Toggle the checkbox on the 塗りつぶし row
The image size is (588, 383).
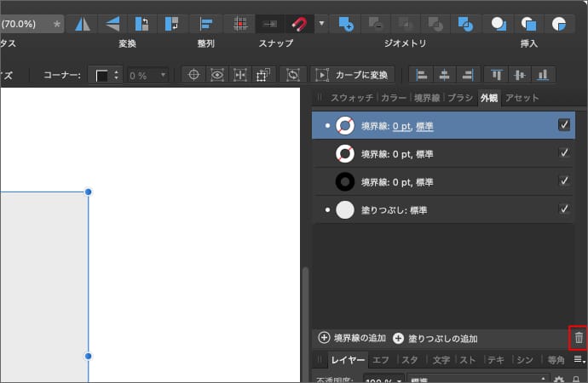point(563,209)
